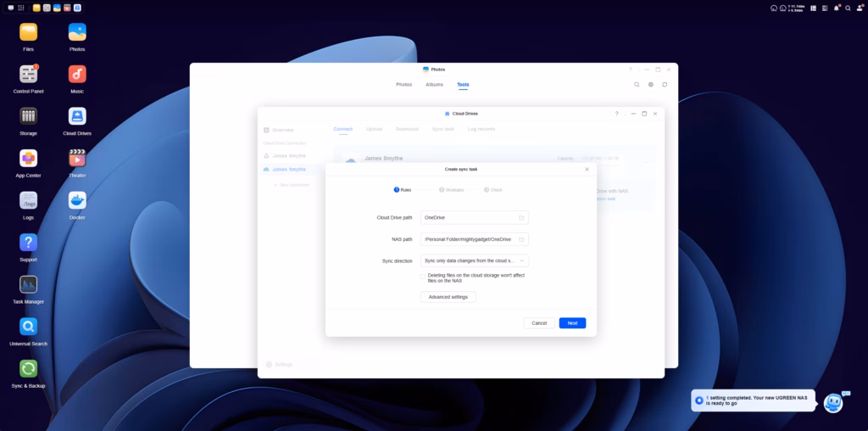Select the Photos tab in Photos window
This screenshot has height=431, width=868.
[x=404, y=85]
